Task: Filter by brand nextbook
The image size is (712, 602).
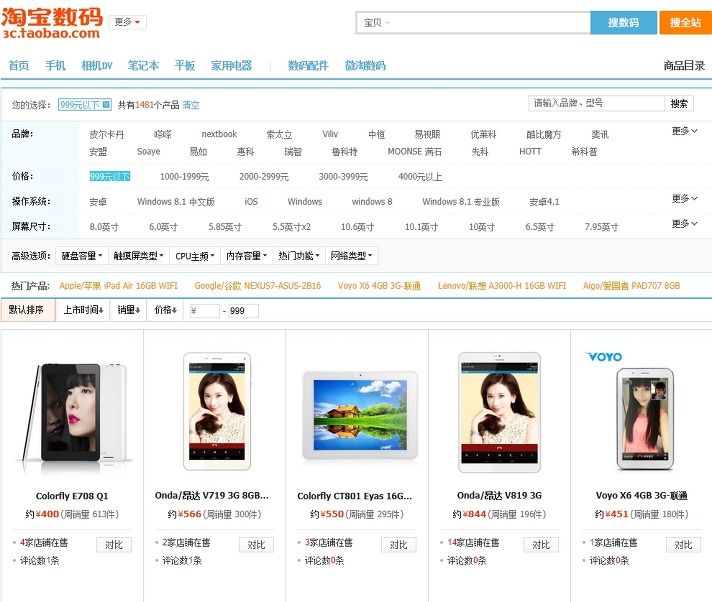Action: click(x=219, y=134)
